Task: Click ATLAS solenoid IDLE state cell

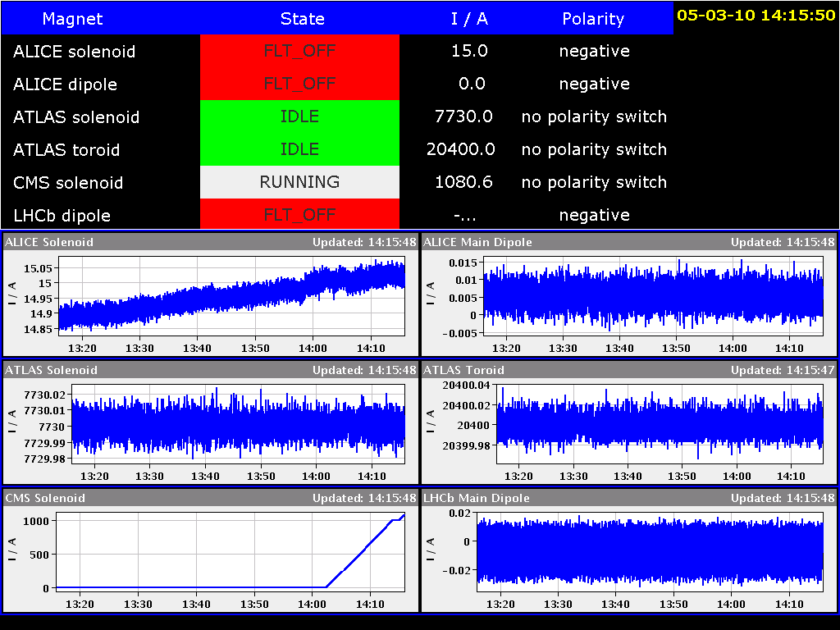Action: (299, 116)
